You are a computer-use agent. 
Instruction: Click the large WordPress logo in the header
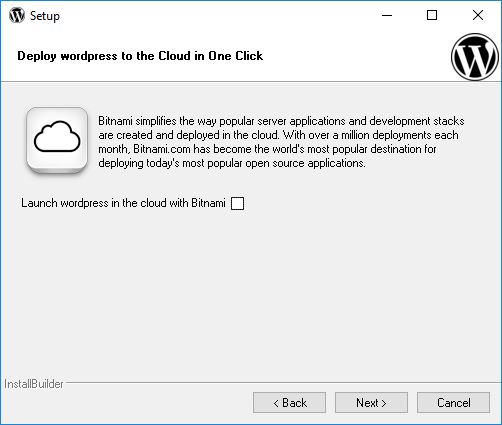475,57
